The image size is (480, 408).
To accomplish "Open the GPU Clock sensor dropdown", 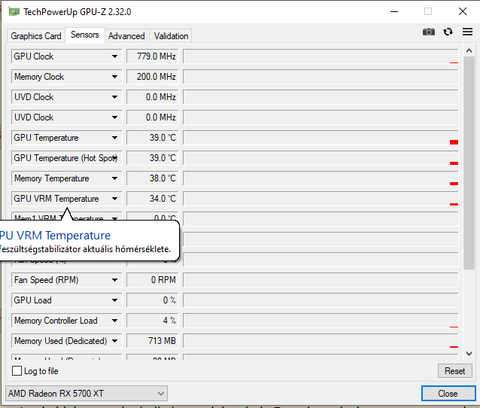I will pyautogui.click(x=114, y=56).
